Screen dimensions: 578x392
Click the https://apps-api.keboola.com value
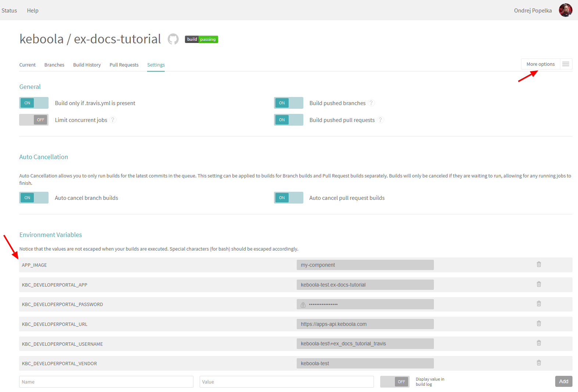pyautogui.click(x=365, y=324)
